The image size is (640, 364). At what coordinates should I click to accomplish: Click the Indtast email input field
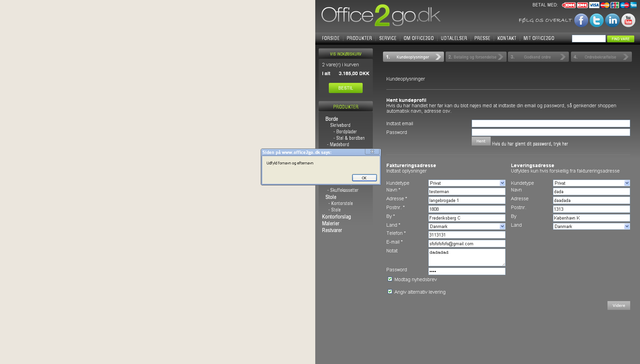pos(551,123)
